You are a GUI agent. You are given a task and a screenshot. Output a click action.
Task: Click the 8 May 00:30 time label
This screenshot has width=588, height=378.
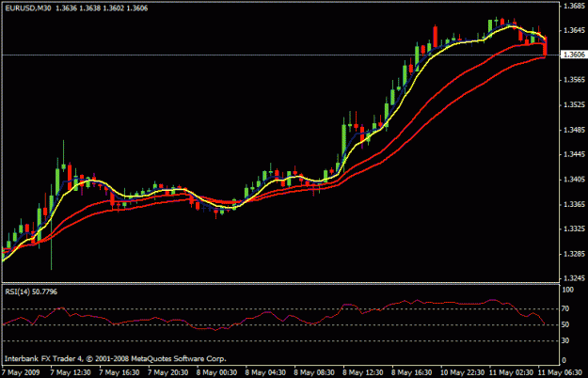click(216, 372)
